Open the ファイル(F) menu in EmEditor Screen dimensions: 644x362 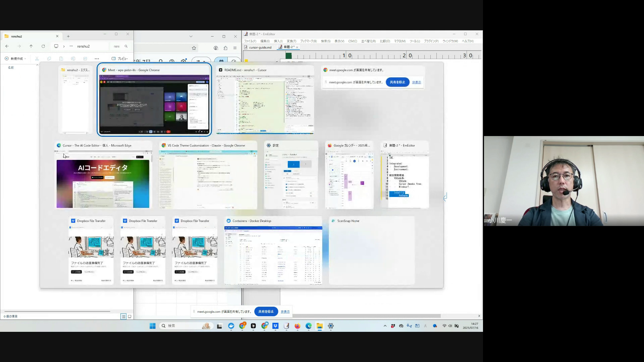coord(250,41)
